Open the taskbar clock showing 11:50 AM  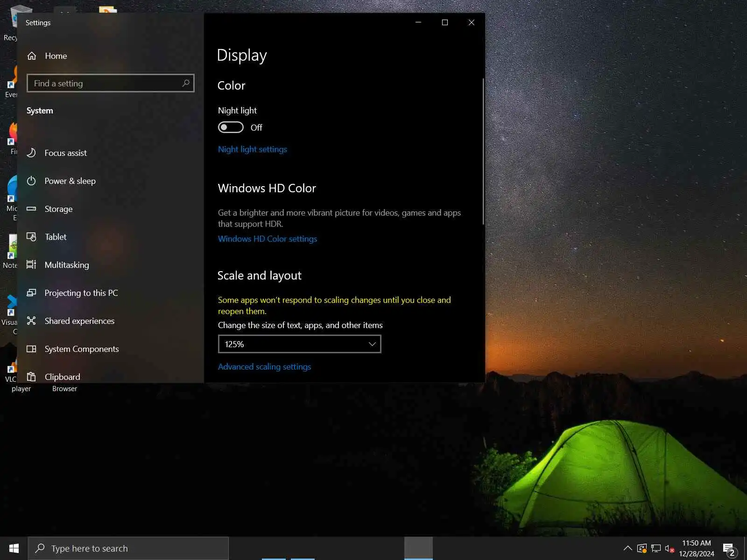tap(697, 548)
